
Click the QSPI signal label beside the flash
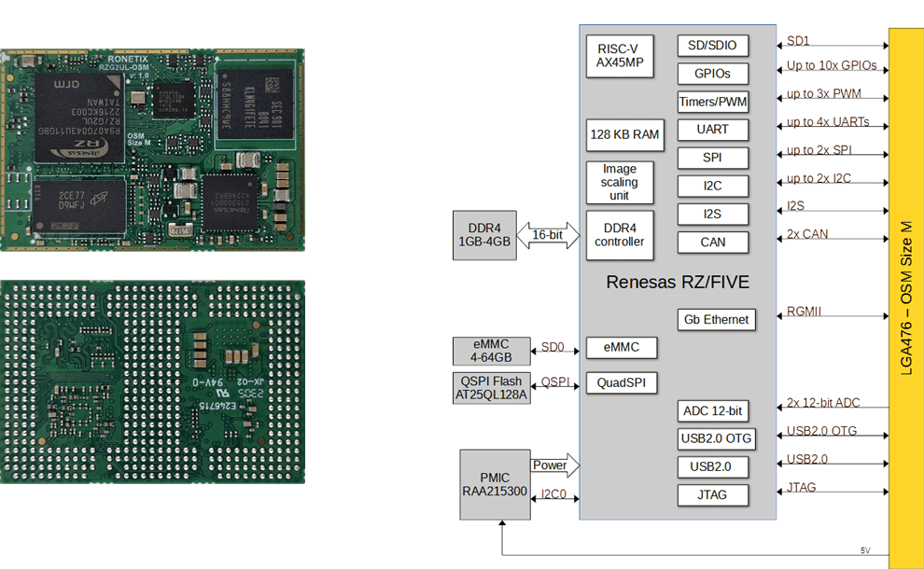(555, 382)
